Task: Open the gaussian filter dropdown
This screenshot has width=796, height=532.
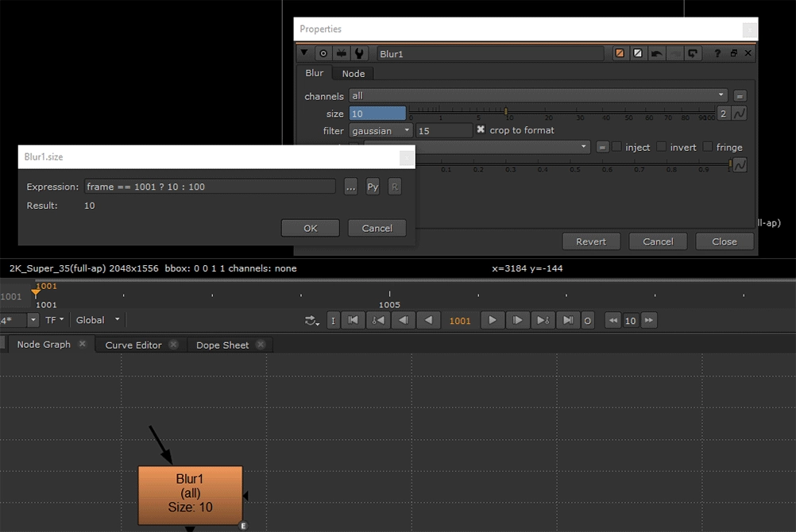Action: pos(381,130)
